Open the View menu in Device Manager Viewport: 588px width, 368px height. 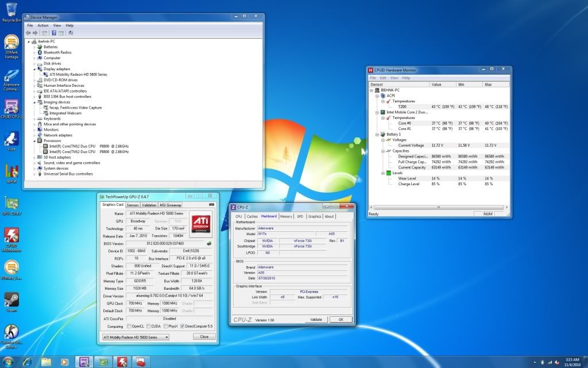click(x=57, y=25)
